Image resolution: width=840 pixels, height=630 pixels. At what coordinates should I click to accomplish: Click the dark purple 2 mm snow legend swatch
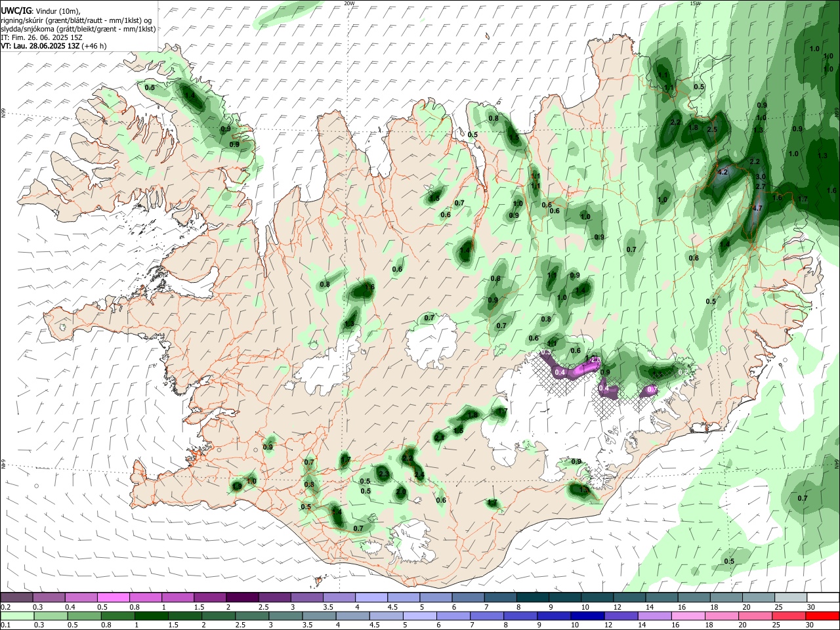click(242, 597)
